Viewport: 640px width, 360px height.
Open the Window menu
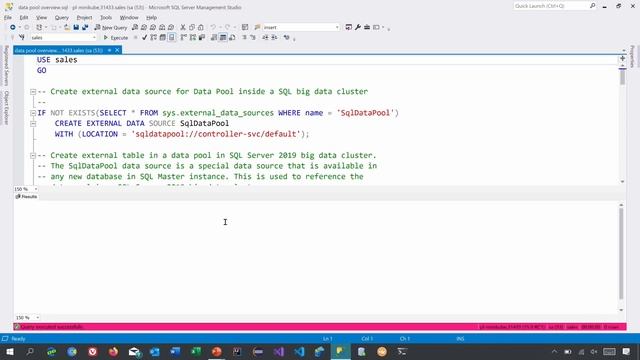coord(129,18)
